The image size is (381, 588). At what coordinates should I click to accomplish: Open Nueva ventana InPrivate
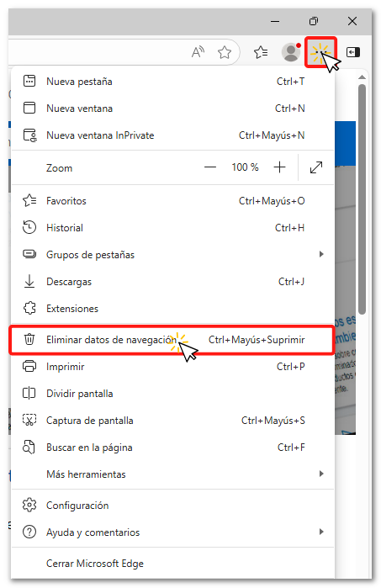(172, 135)
